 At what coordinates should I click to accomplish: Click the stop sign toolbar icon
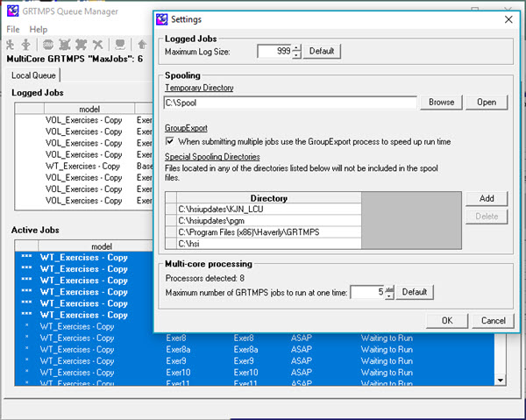coord(46,45)
